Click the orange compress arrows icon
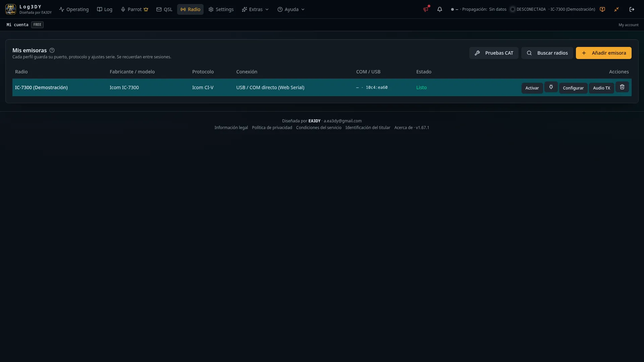Screen dimensions: 644x362 pyautogui.click(x=616, y=9)
